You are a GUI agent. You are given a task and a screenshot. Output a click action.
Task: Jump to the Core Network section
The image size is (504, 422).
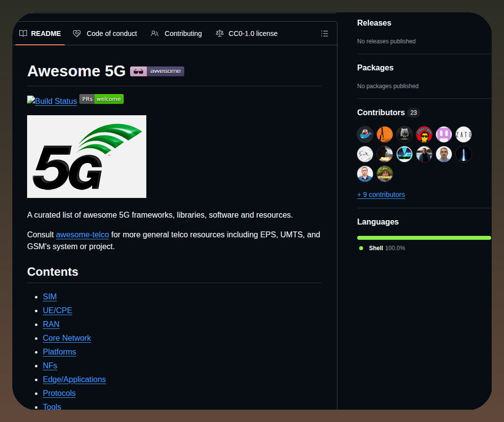coord(67,338)
